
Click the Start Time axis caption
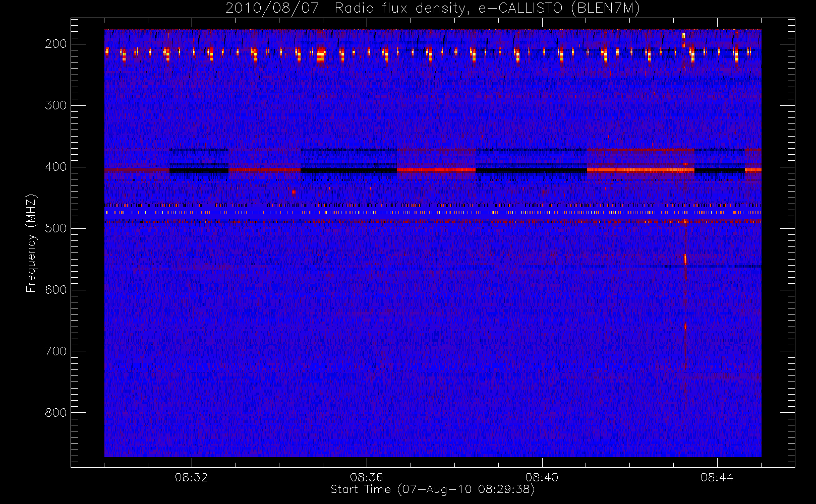click(433, 489)
